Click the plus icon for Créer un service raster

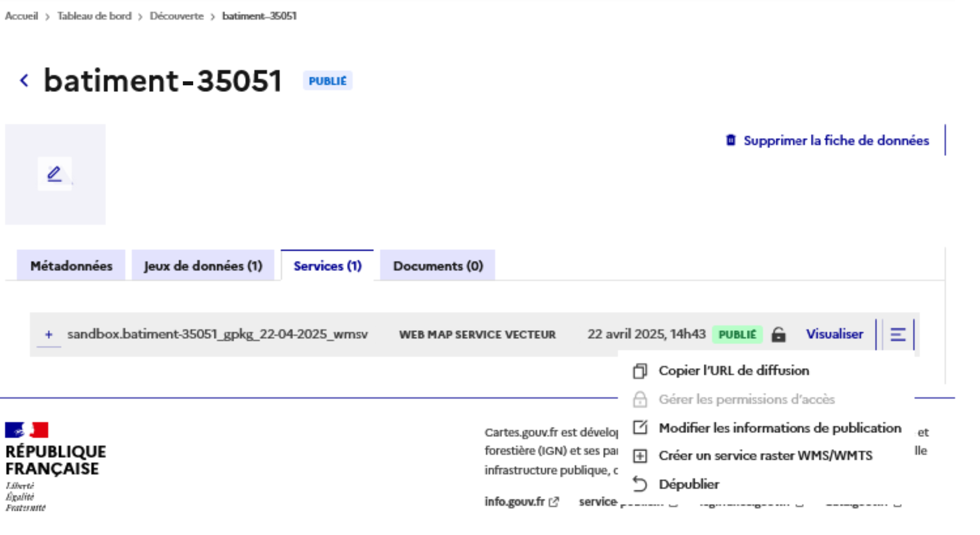pyautogui.click(x=640, y=456)
